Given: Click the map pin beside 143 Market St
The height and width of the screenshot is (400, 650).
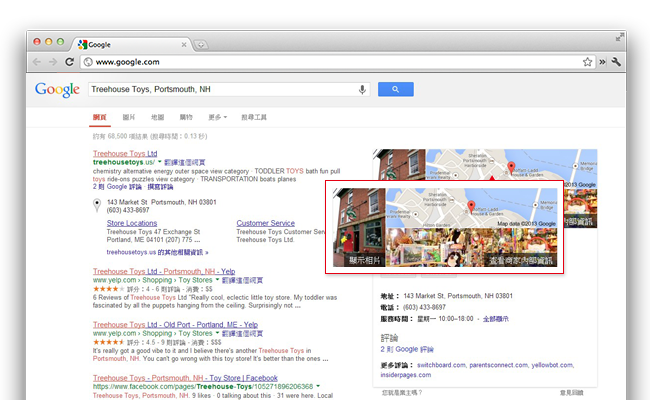Looking at the screenshot, I should [x=97, y=205].
